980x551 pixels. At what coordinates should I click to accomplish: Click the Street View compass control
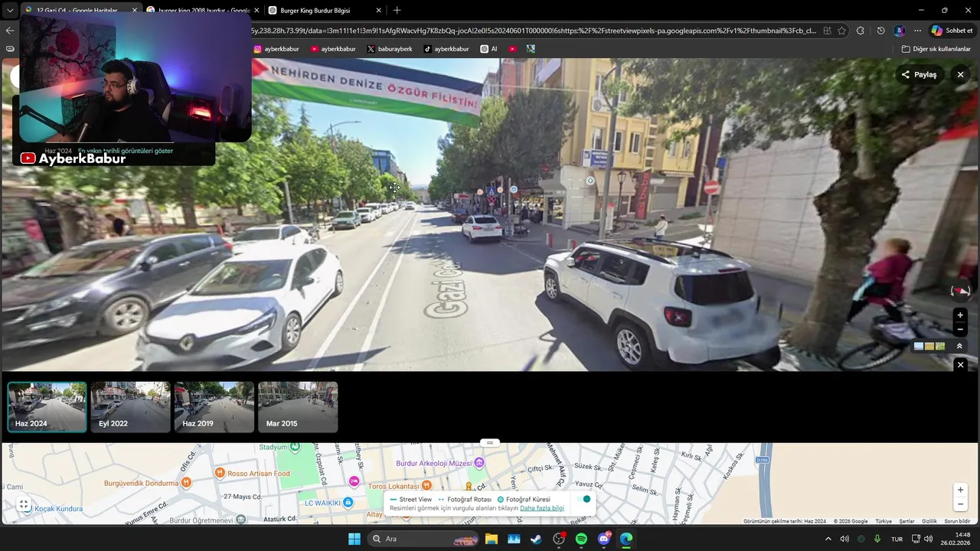coord(960,291)
